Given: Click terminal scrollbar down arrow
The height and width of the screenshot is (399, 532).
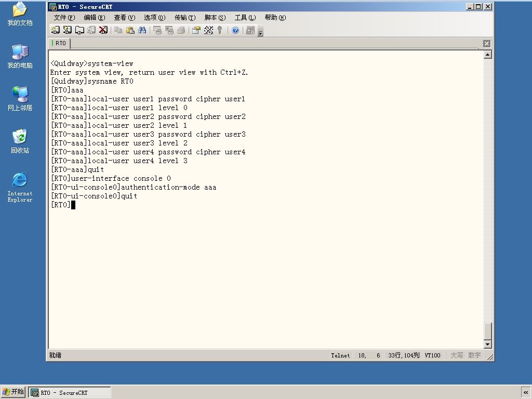Looking at the screenshot, I should pyautogui.click(x=487, y=344).
